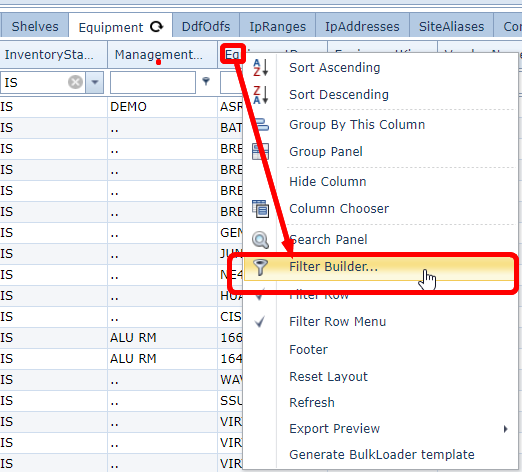Image resolution: width=522 pixels, height=472 pixels.
Task: Switch to the SiteAliases tab
Action: (x=451, y=27)
